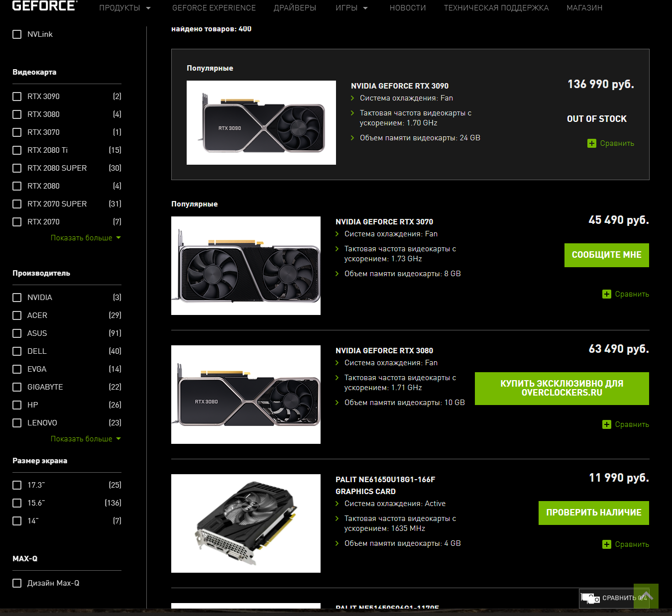The image size is (672, 616).
Task: Click the Palit GTX 1650 product image
Action: coord(246,523)
